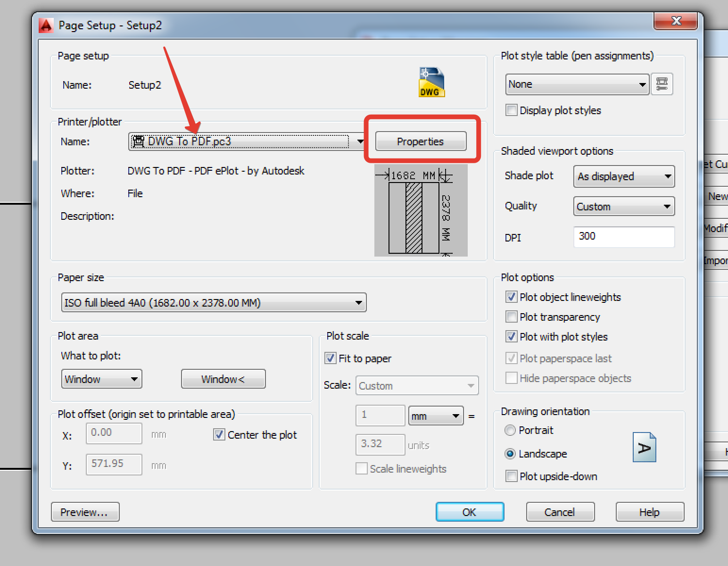
Task: Open the What to plot Window dropdown
Action: pyautogui.click(x=101, y=379)
